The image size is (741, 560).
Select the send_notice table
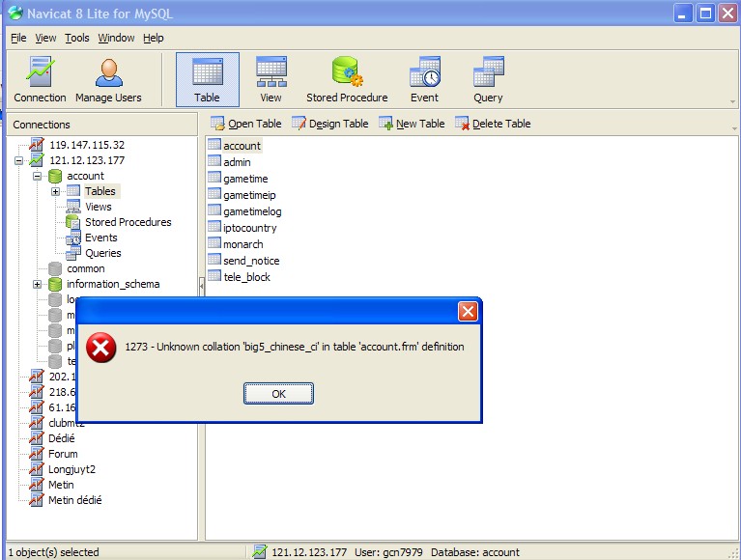(251, 261)
